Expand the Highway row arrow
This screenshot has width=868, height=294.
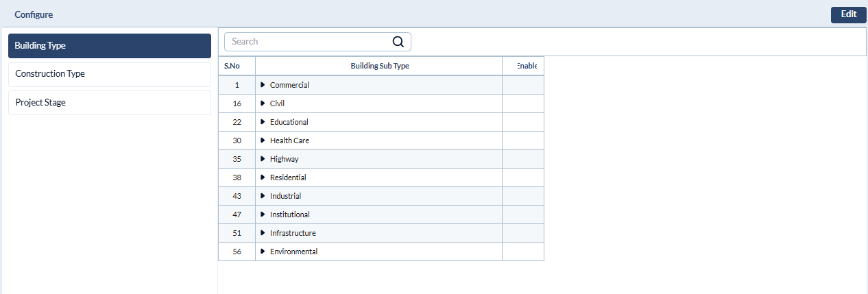[x=263, y=159]
